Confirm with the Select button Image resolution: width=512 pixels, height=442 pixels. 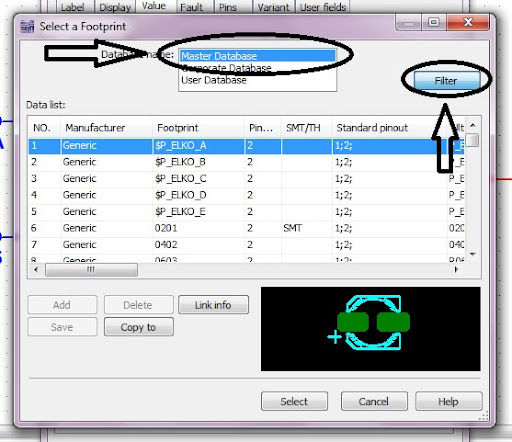coord(294,401)
